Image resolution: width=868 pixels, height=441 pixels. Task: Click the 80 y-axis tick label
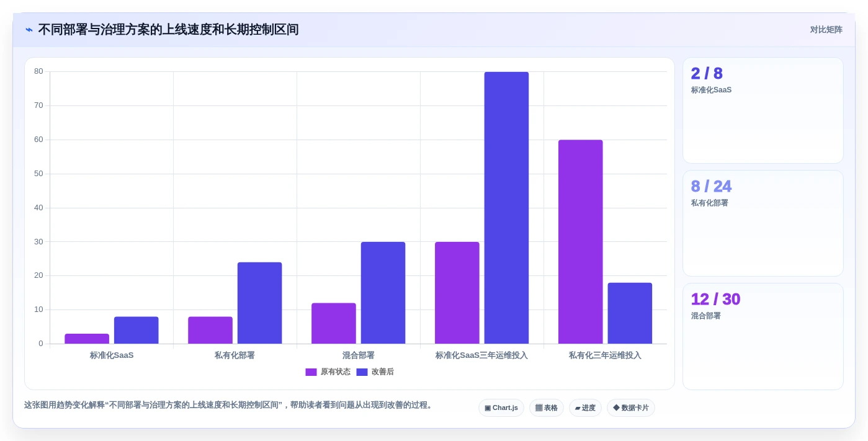coord(38,71)
